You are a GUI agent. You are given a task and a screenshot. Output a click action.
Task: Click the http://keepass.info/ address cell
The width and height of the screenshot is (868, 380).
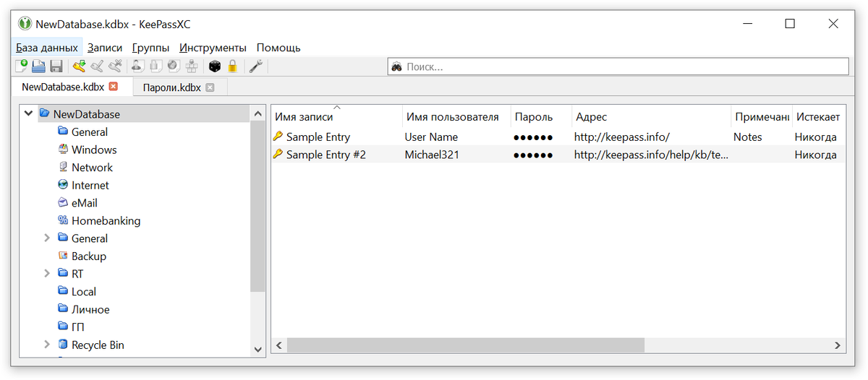pyautogui.click(x=622, y=137)
